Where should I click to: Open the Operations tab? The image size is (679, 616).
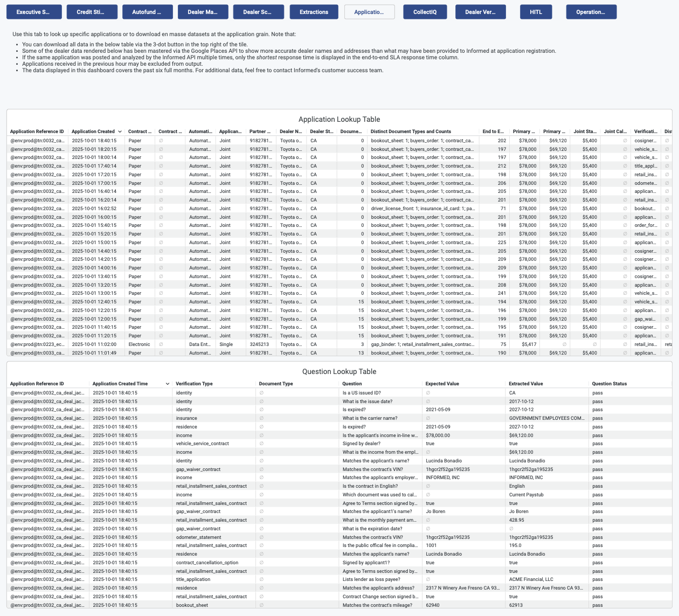pos(591,11)
